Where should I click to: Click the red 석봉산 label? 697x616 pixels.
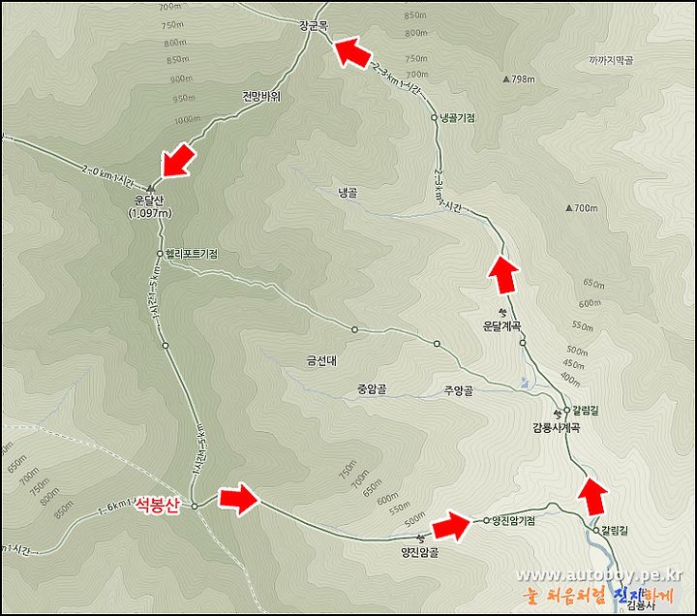pyautogui.click(x=158, y=505)
